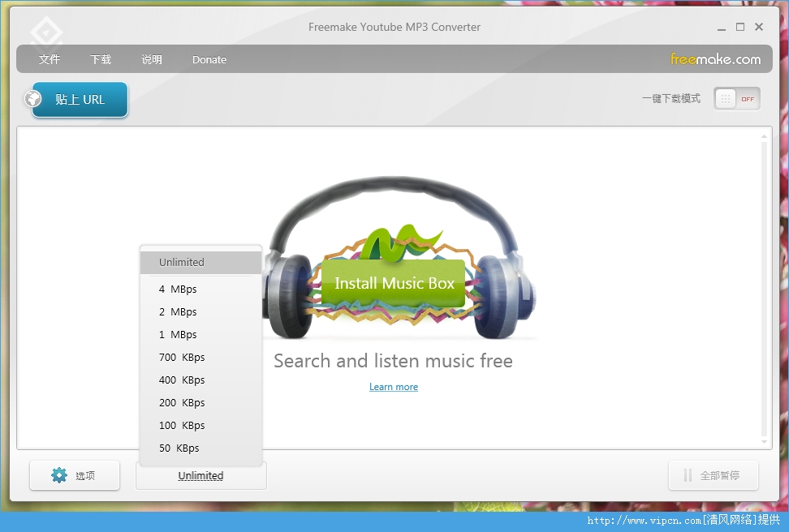
Task: Toggle one-click download mode switch
Action: [x=737, y=99]
